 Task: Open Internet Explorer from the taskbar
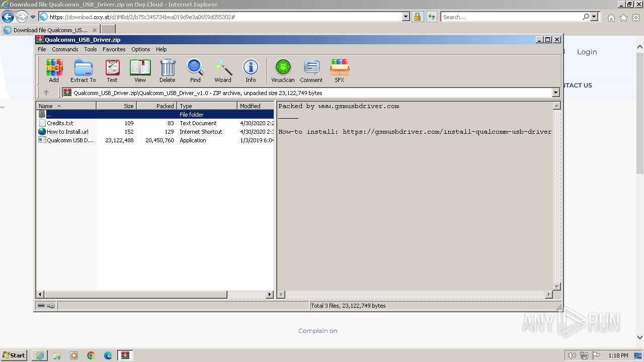[x=40, y=355]
